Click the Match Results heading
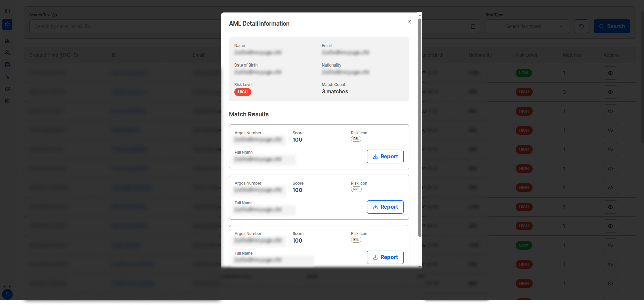Image resolution: width=644 pixels, height=305 pixels. point(249,114)
